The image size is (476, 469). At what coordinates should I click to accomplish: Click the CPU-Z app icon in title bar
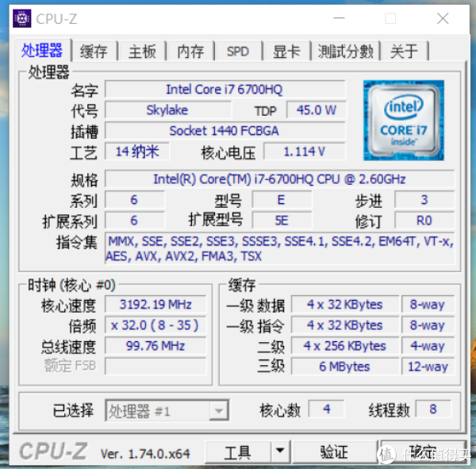[x=22, y=18]
